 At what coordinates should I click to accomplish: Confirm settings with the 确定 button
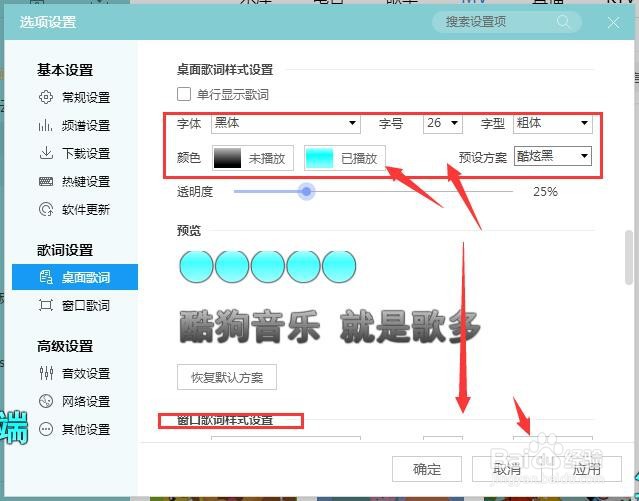tap(427, 469)
